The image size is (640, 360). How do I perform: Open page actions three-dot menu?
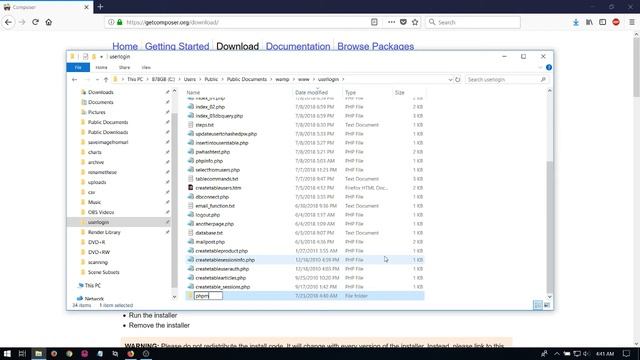391,22
